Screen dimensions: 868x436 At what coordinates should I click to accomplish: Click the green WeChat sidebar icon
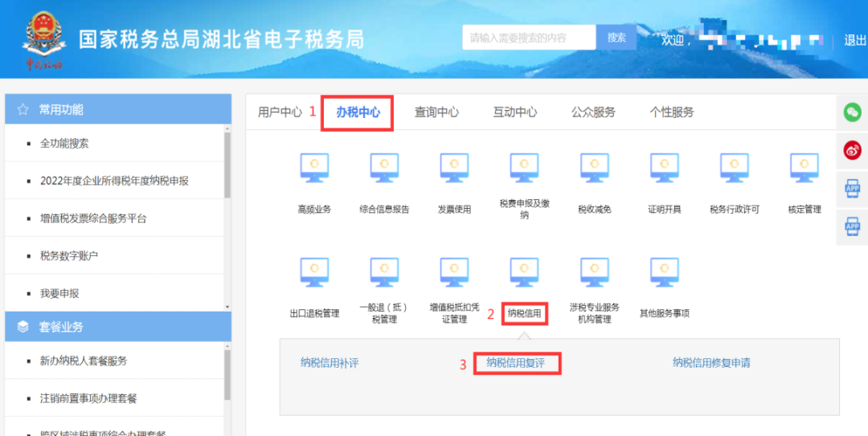[x=853, y=113]
